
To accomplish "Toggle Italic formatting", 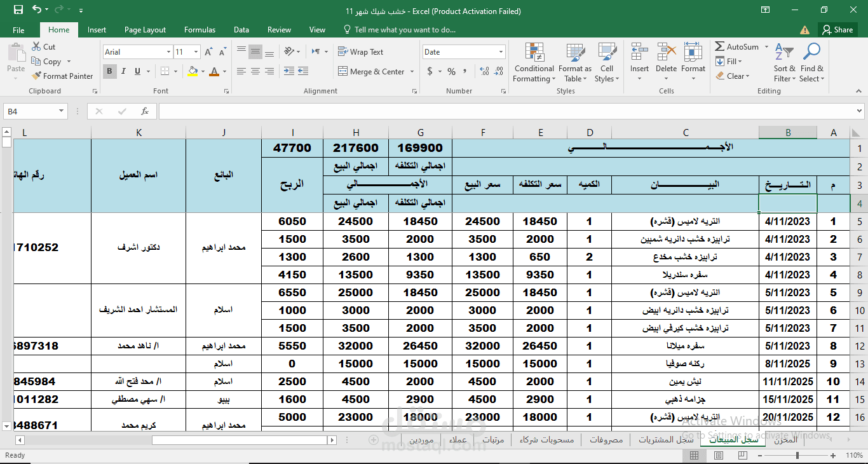I will (x=123, y=71).
